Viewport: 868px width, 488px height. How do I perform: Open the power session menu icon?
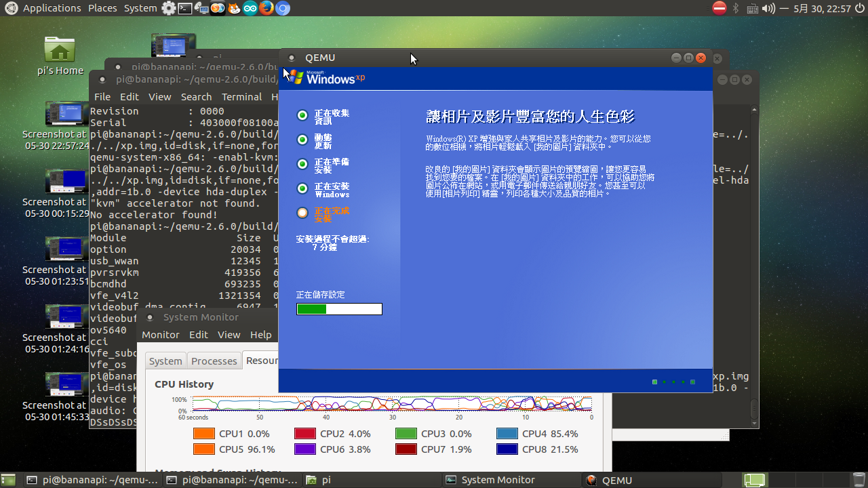click(859, 8)
